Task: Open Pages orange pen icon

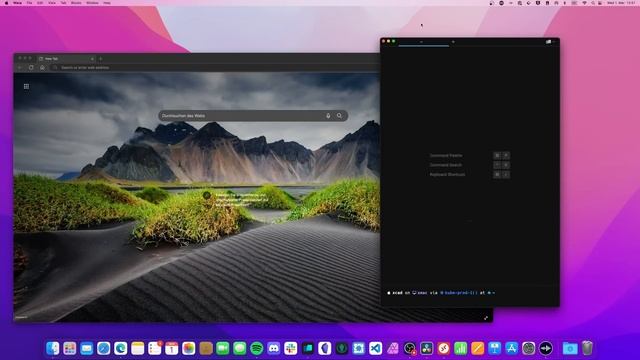Action: pyautogui.click(x=478, y=348)
